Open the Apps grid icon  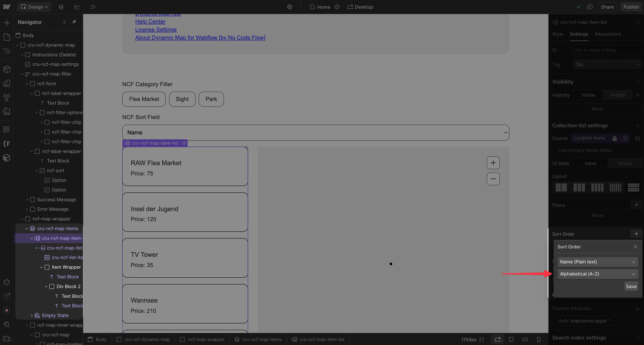pos(7,129)
